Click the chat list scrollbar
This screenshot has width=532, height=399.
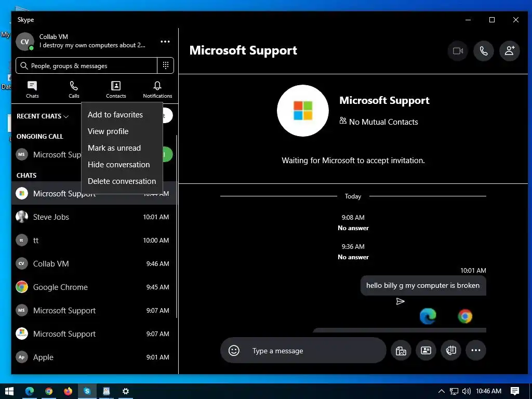point(177,227)
